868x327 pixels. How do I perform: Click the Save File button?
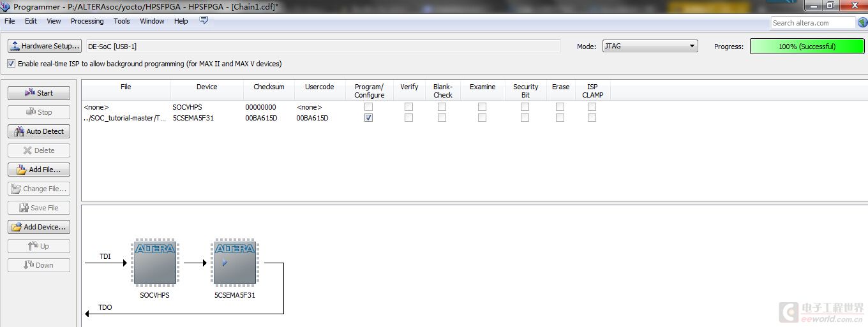coord(39,208)
